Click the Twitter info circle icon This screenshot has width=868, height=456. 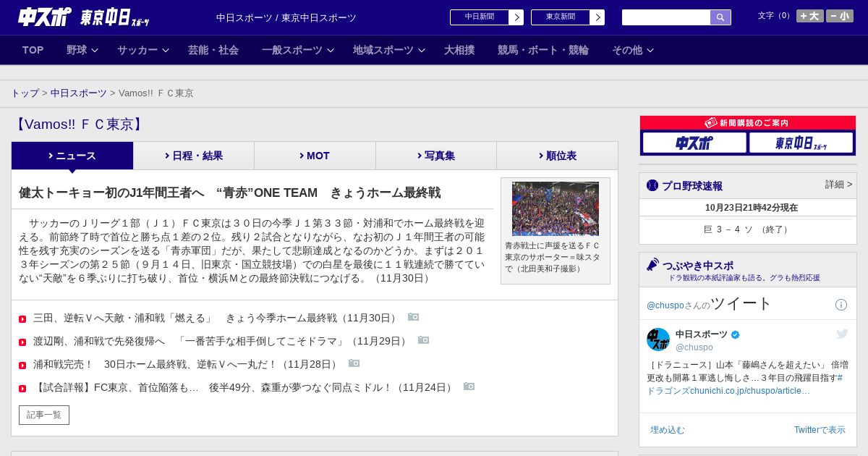[841, 305]
